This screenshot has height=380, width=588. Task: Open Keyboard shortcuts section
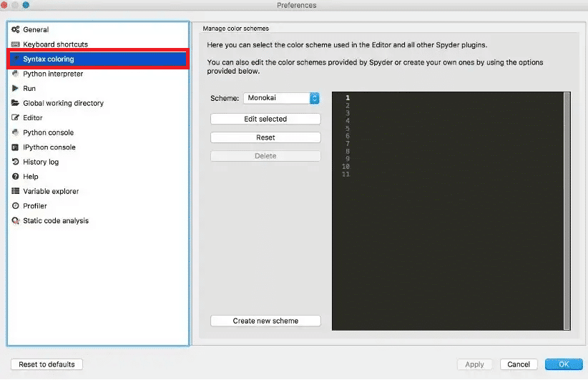point(98,44)
